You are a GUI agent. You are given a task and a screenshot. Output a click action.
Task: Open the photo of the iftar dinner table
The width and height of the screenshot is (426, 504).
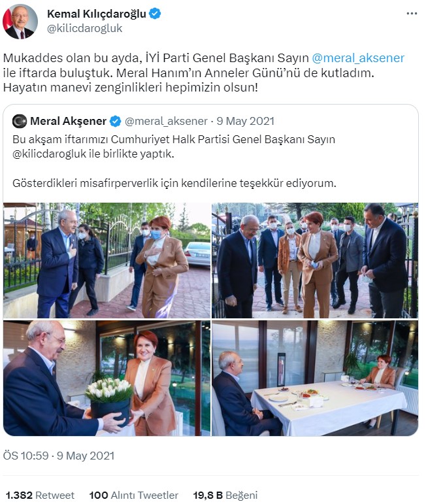[x=315, y=378]
